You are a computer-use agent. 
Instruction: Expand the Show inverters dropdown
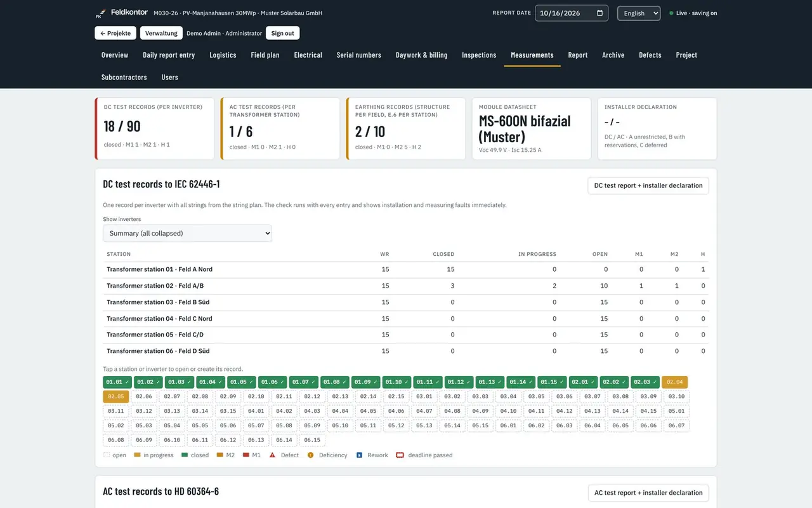(x=187, y=233)
